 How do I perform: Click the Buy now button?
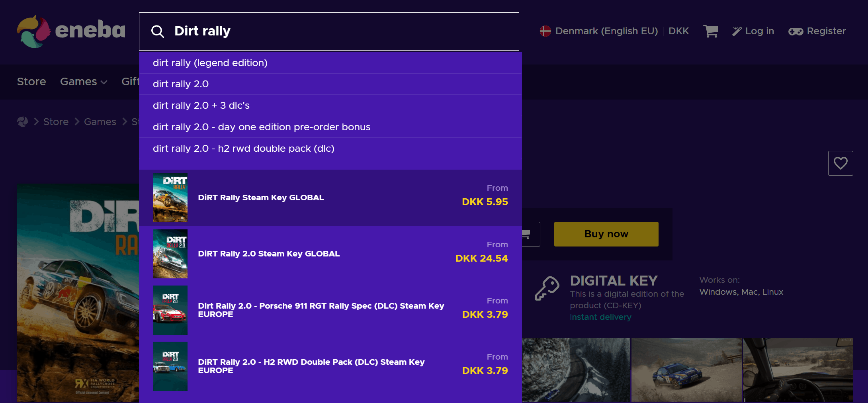606,234
